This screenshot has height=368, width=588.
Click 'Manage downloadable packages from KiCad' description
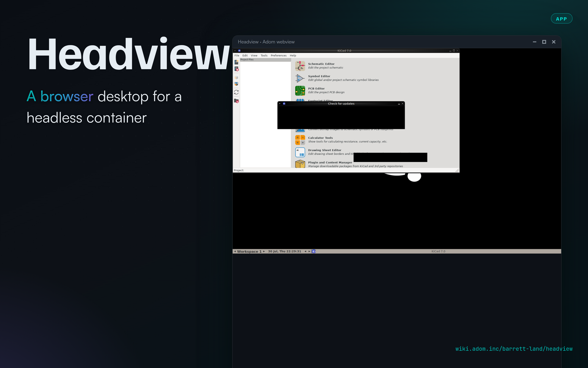(355, 166)
